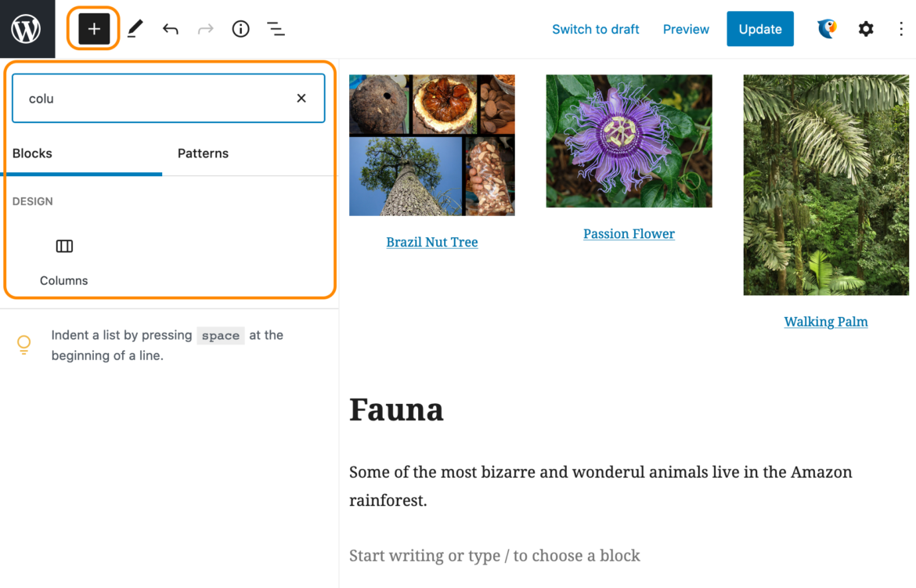
Task: Open the document list view
Action: coord(276,29)
